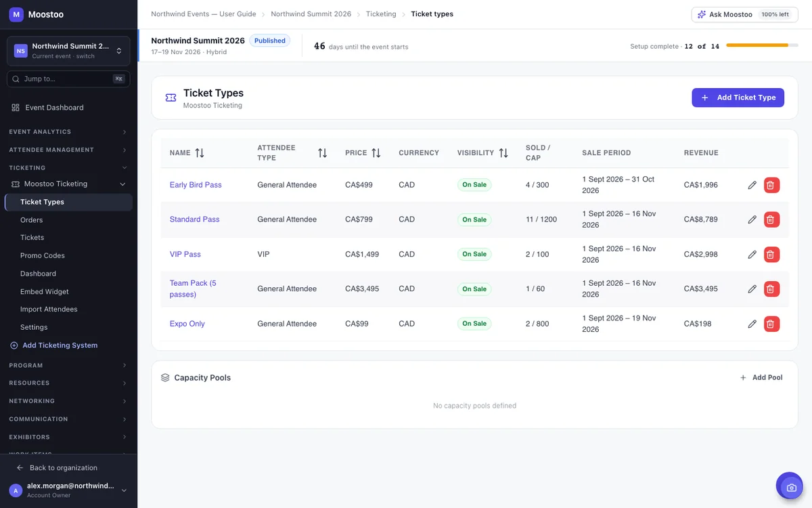
Task: Collapse the Moostoo Ticketing submenu
Action: coord(122,184)
